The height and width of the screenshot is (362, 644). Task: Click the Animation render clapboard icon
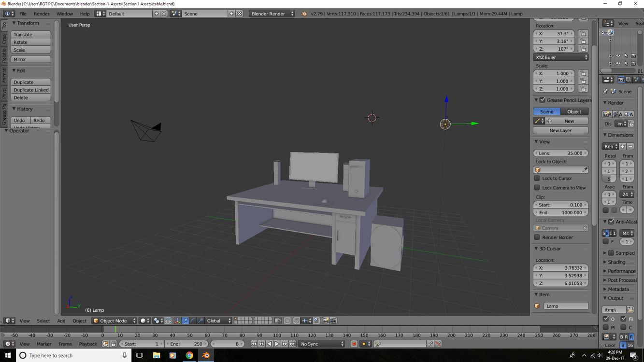click(619, 114)
